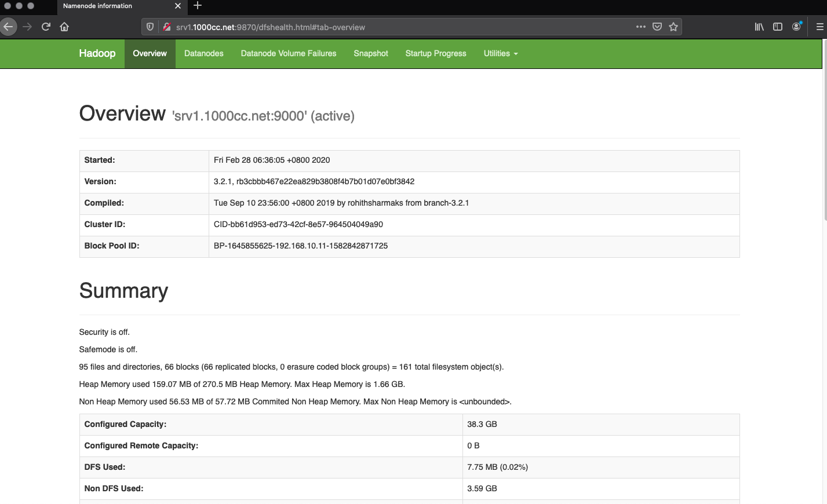Click the insecure connection padlock icon
The image size is (827, 504).
point(167,27)
